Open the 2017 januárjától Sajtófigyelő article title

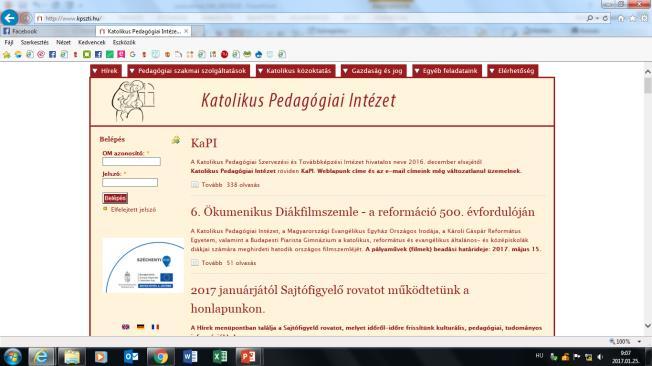pyautogui.click(x=330, y=299)
